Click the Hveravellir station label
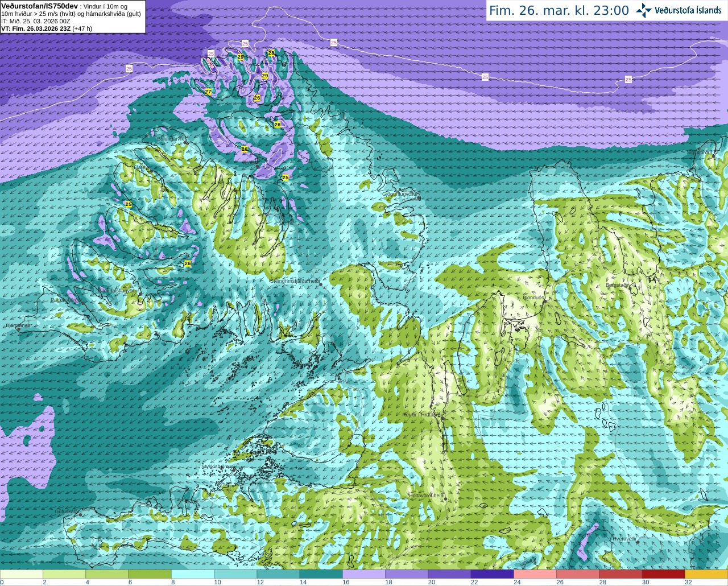 [x=624, y=538]
